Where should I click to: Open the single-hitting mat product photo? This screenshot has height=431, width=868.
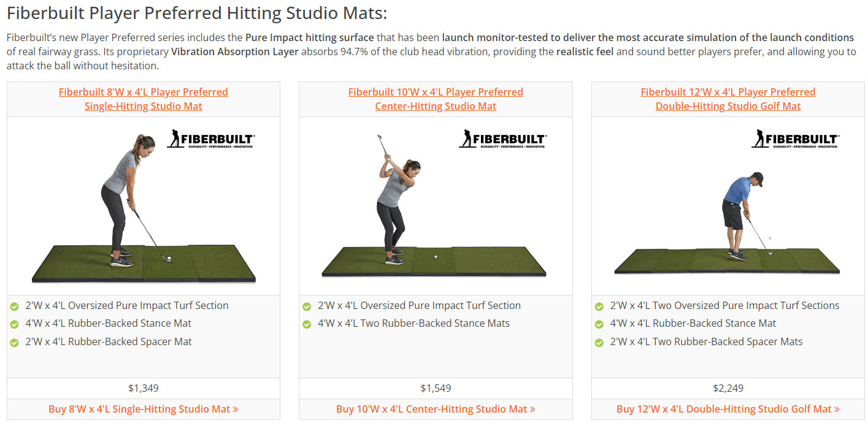pos(144,206)
